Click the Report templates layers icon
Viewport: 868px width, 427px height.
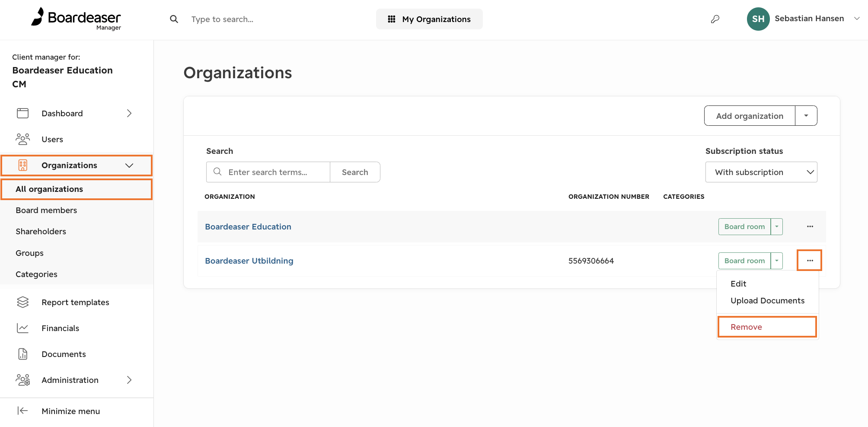pyautogui.click(x=22, y=302)
